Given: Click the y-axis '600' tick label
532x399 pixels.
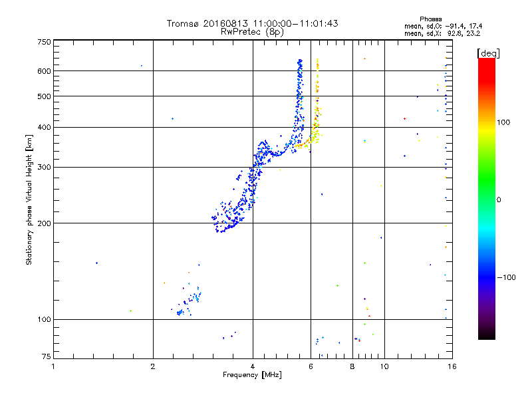Looking at the screenshot, I should coord(45,71).
